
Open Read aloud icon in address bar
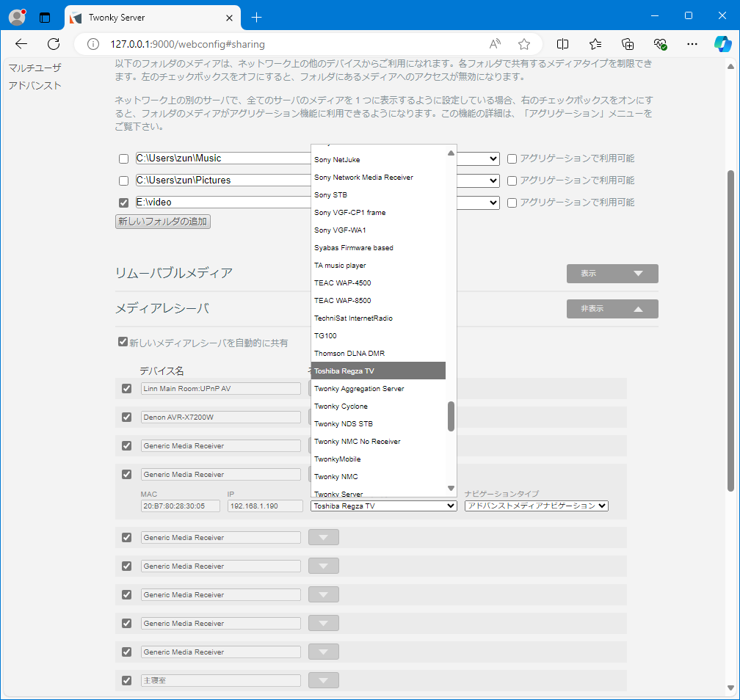[x=495, y=44]
